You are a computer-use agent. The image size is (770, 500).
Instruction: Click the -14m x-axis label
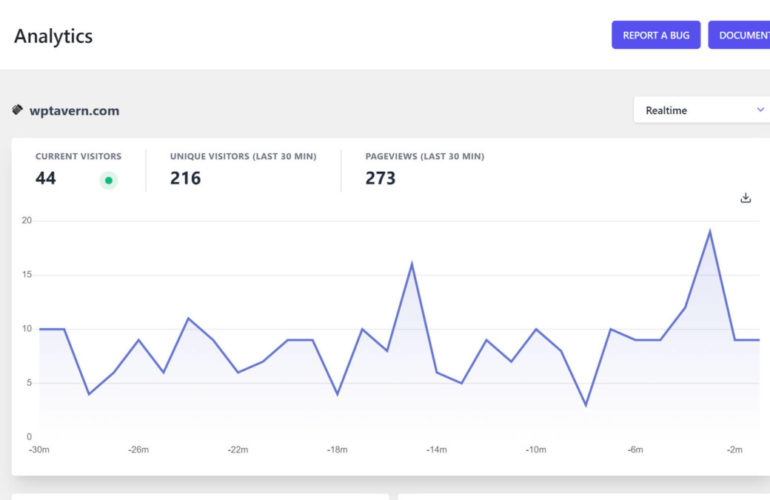coord(437,450)
